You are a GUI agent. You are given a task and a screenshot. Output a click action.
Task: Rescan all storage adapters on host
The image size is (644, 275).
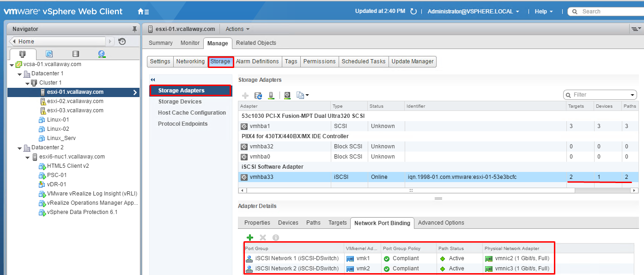(x=271, y=95)
